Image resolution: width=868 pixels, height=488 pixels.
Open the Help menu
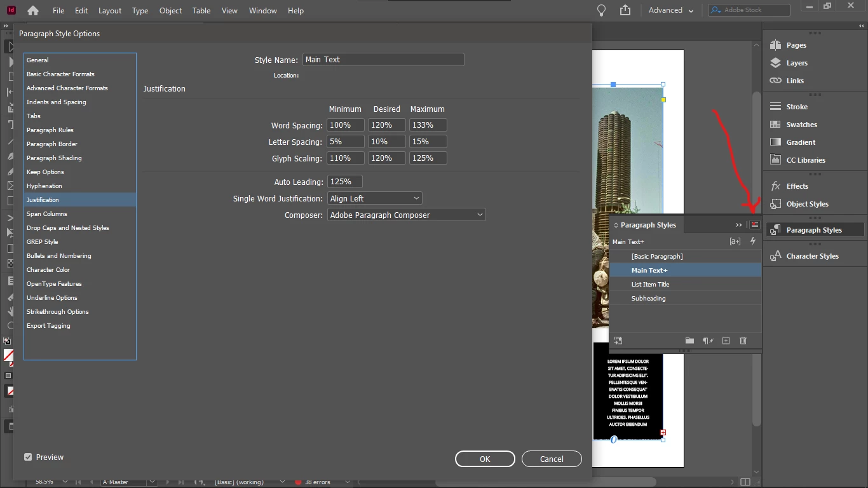(295, 11)
